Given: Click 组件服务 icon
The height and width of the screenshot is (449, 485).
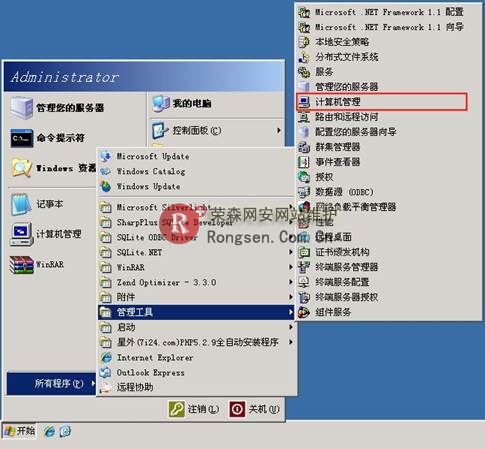Looking at the screenshot, I should pos(304,312).
